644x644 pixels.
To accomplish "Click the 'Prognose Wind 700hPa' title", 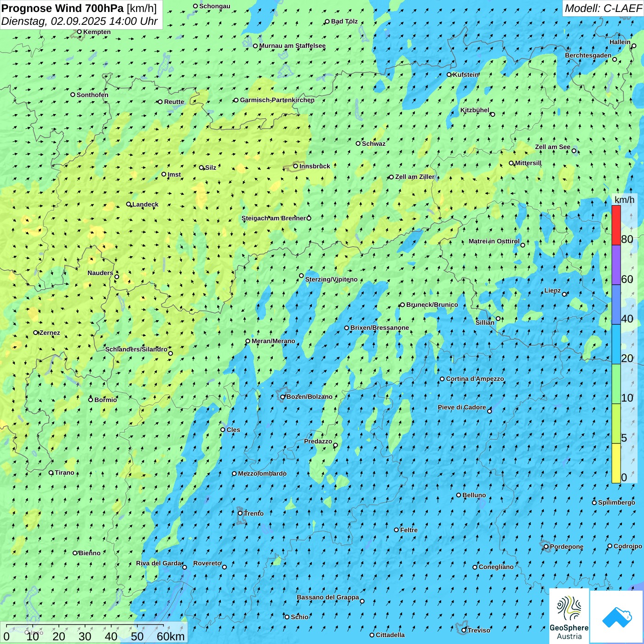I will [63, 8].
